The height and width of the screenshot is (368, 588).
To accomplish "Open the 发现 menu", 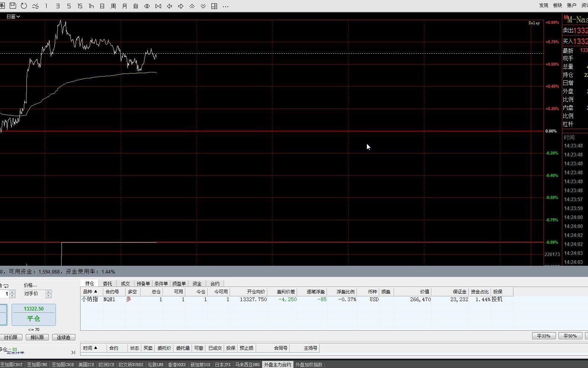I will [544, 5].
